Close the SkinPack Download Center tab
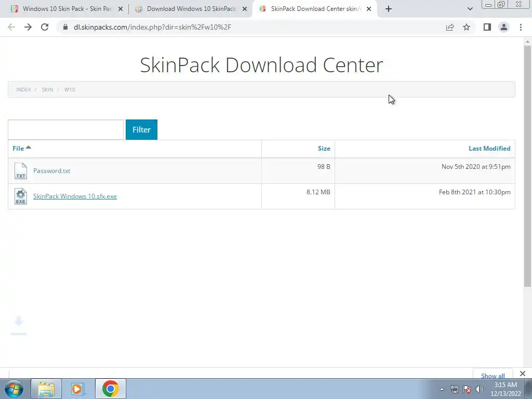 point(369,9)
